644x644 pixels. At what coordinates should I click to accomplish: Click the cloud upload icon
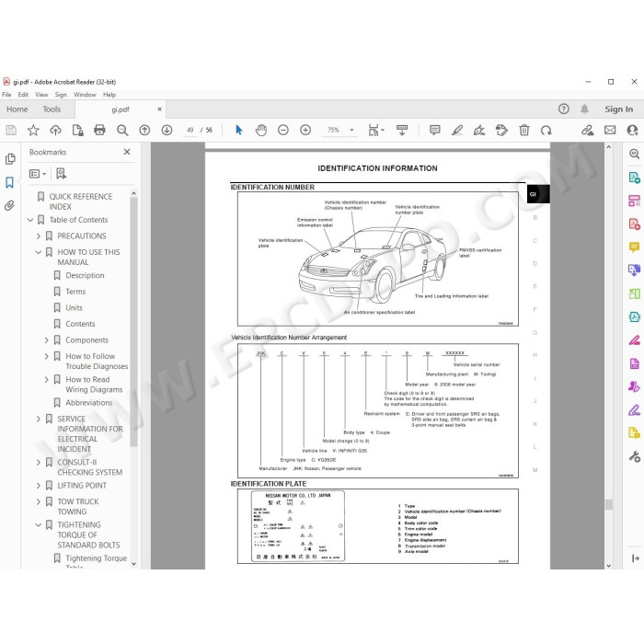(55, 131)
